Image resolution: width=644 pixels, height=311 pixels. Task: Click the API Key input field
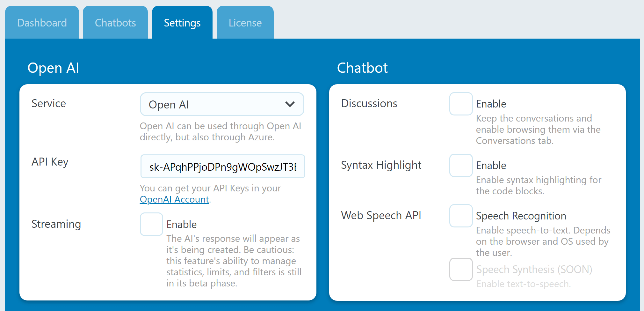(x=222, y=166)
